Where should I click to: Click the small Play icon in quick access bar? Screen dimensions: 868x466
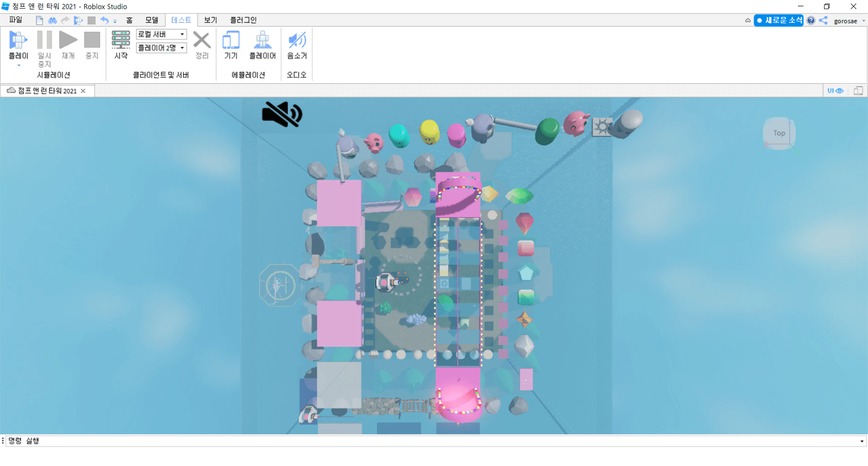78,20
